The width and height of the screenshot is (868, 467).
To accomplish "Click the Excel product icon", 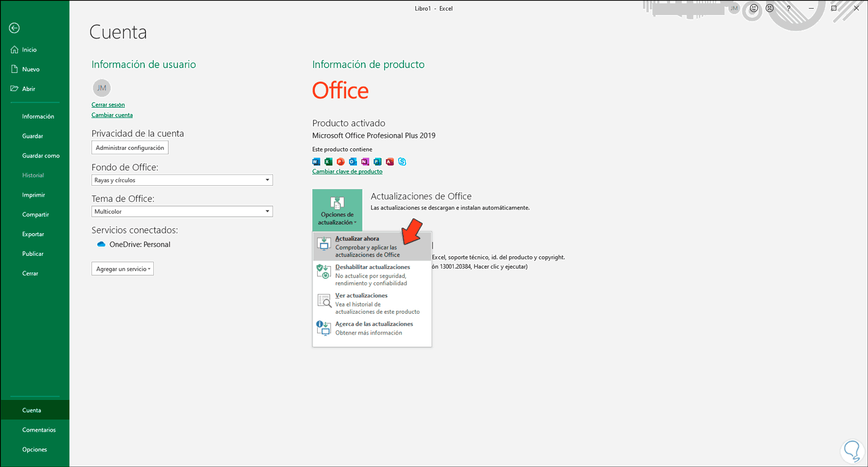I will (328, 161).
